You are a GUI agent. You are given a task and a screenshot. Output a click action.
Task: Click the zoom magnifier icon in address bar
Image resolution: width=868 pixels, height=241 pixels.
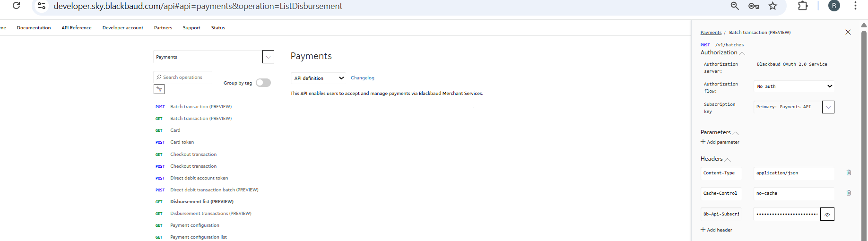pyautogui.click(x=735, y=6)
